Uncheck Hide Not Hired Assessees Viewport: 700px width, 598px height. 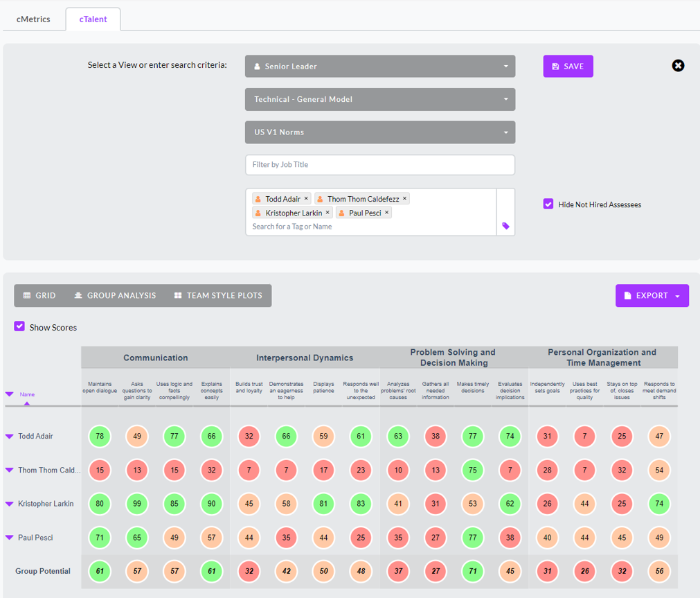coord(548,204)
